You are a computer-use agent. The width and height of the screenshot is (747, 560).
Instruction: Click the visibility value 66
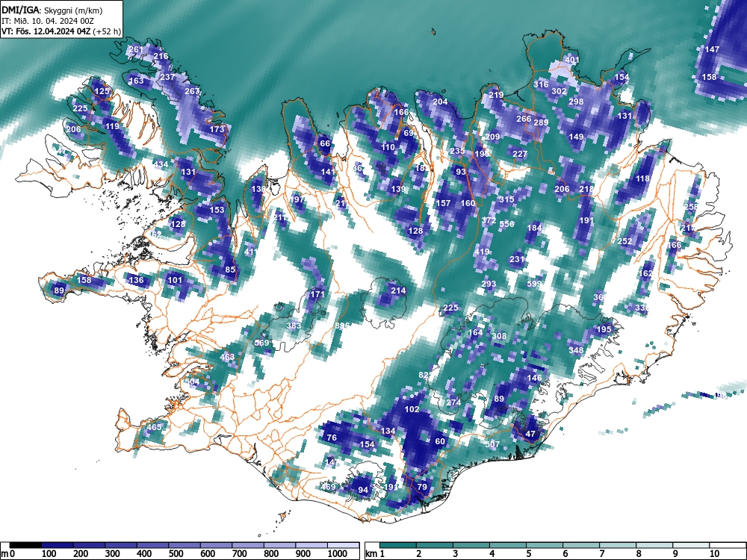pos(325,144)
